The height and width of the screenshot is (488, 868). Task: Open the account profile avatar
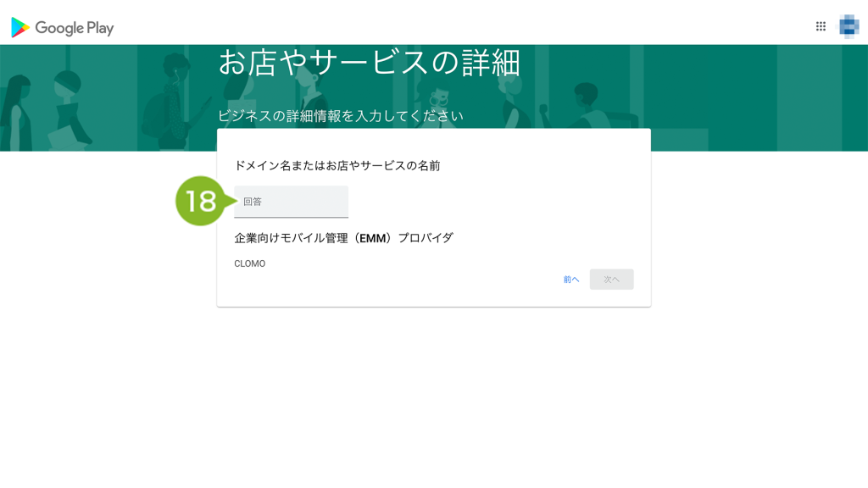click(849, 26)
